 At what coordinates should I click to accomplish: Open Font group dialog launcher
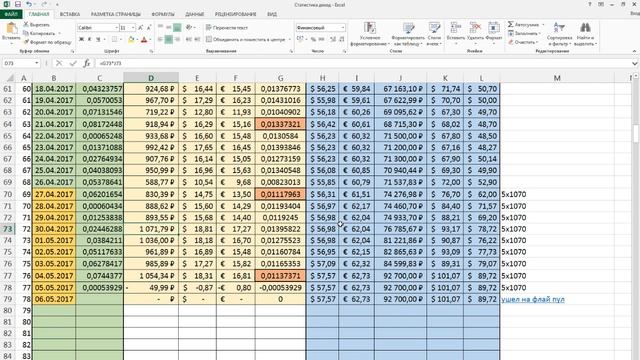click(151, 51)
